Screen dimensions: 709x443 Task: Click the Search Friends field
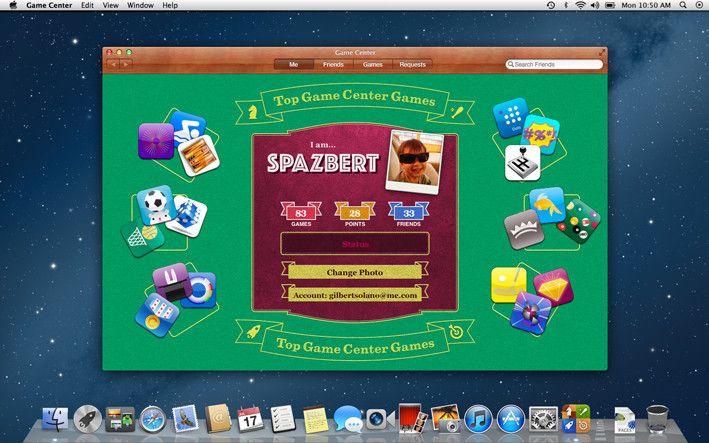pos(554,65)
